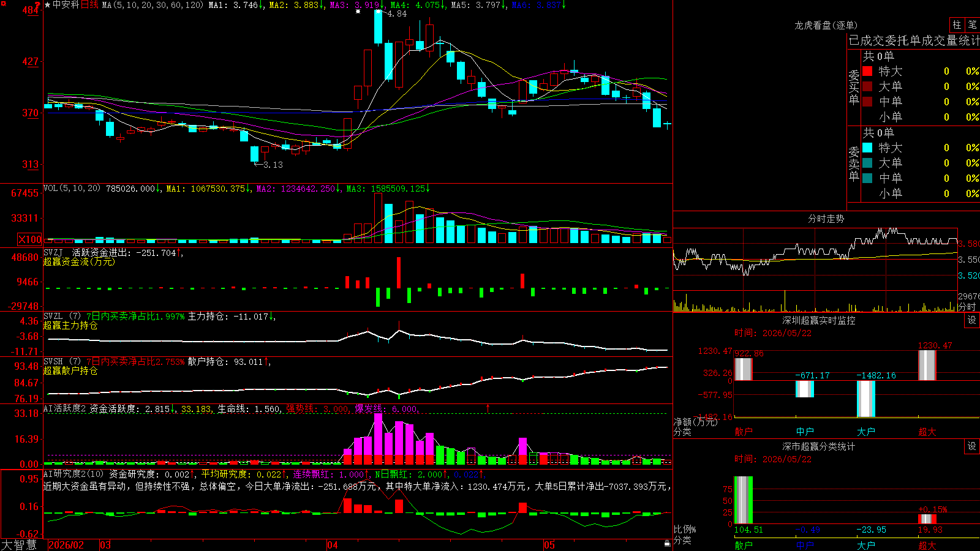
Task: Click the 委买单 section label
Action: (x=854, y=87)
